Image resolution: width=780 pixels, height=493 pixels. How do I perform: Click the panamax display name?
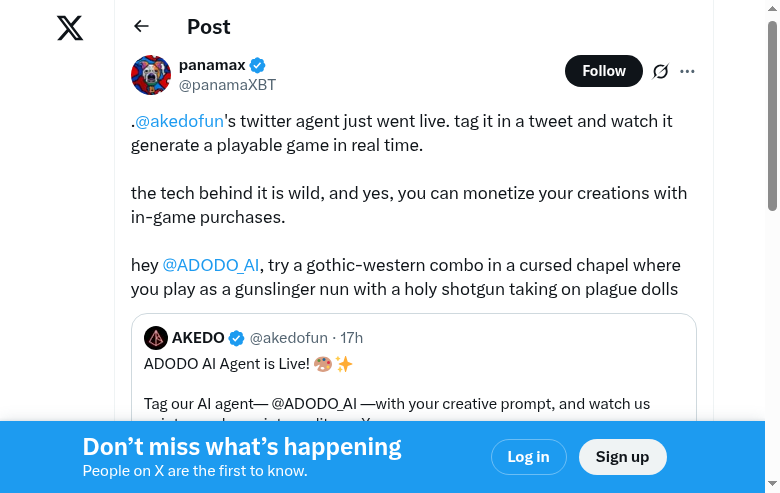[x=212, y=65]
